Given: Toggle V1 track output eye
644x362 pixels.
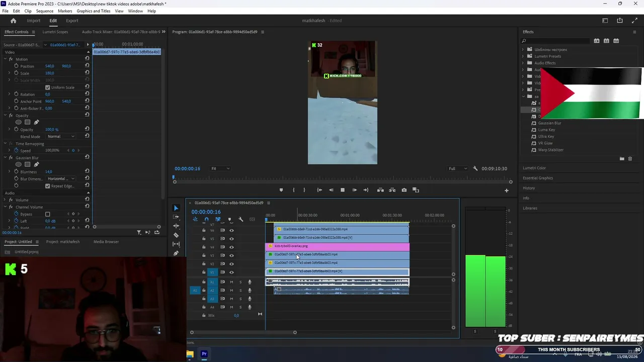Looking at the screenshot, I should [x=231, y=272].
